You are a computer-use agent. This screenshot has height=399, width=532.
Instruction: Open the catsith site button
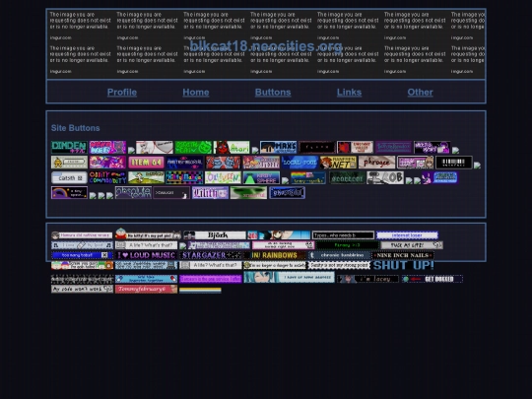[69, 177]
